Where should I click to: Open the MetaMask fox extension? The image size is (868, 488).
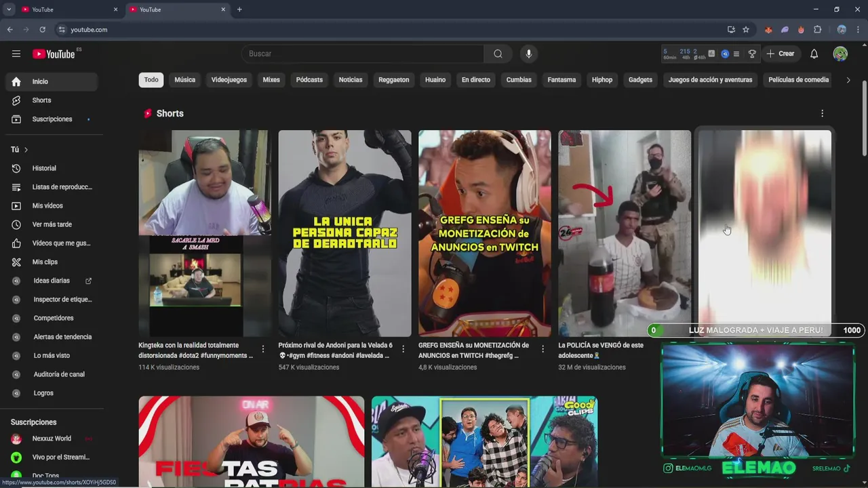coord(768,30)
